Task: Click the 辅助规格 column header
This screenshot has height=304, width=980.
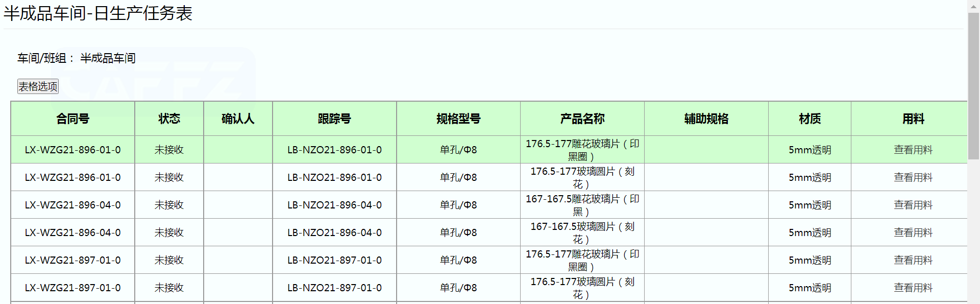Action: click(706, 119)
